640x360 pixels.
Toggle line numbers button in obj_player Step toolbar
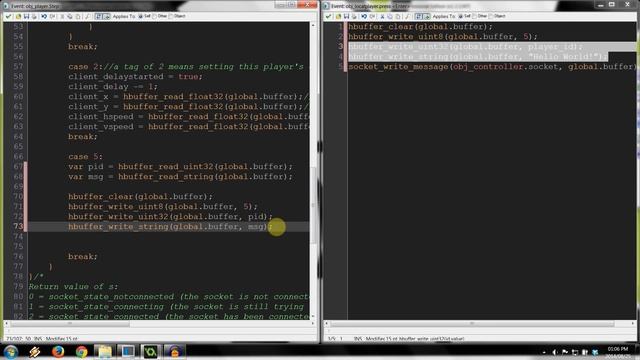click(x=98, y=16)
